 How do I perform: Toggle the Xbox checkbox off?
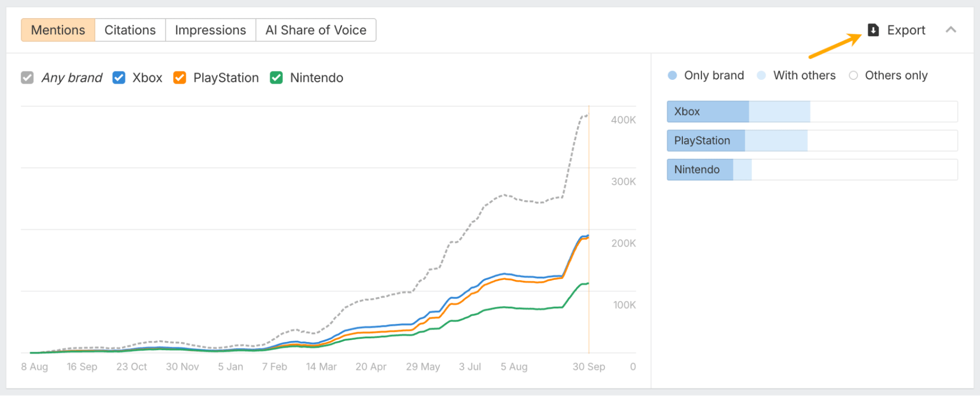pyautogui.click(x=119, y=77)
